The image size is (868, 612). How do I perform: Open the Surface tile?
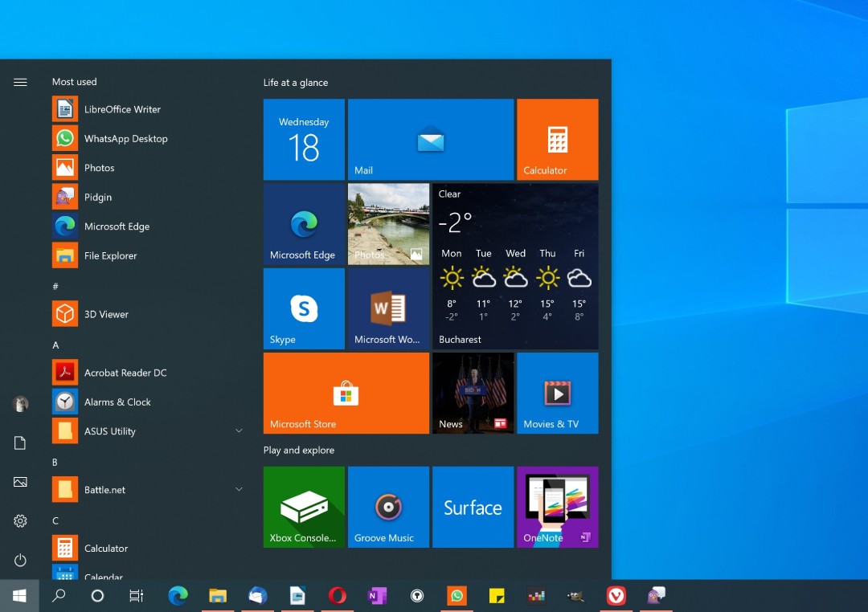473,507
